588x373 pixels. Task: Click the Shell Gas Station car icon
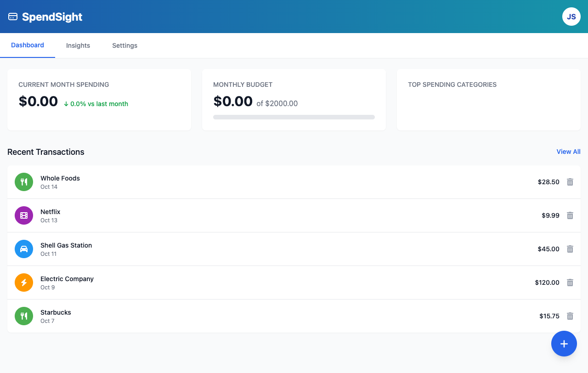(x=23, y=249)
